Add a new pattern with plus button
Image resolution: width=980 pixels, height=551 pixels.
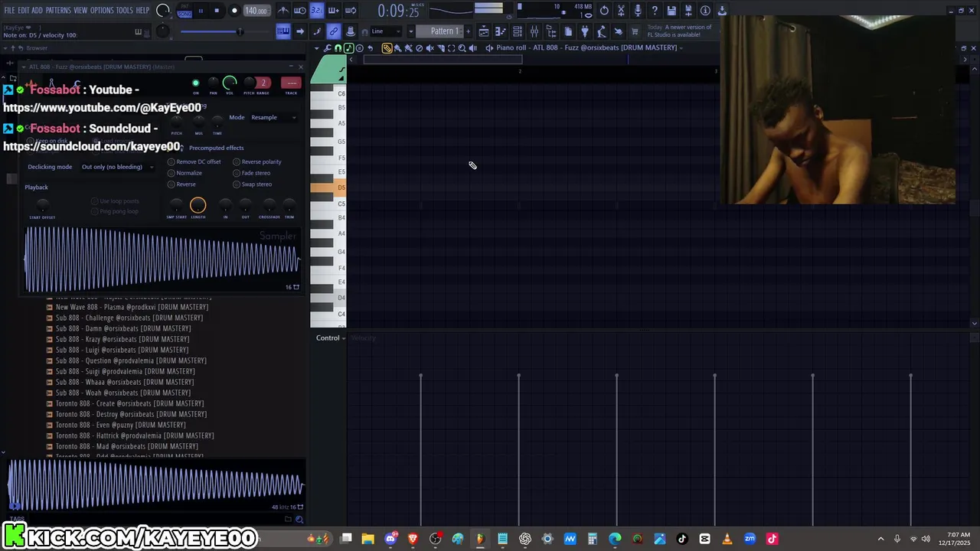[x=467, y=31]
